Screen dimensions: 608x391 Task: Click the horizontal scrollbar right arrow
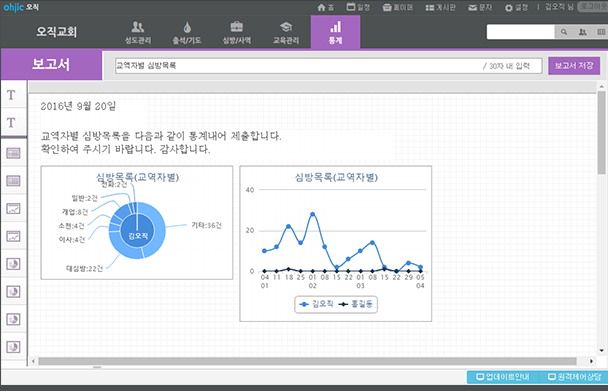point(591,362)
